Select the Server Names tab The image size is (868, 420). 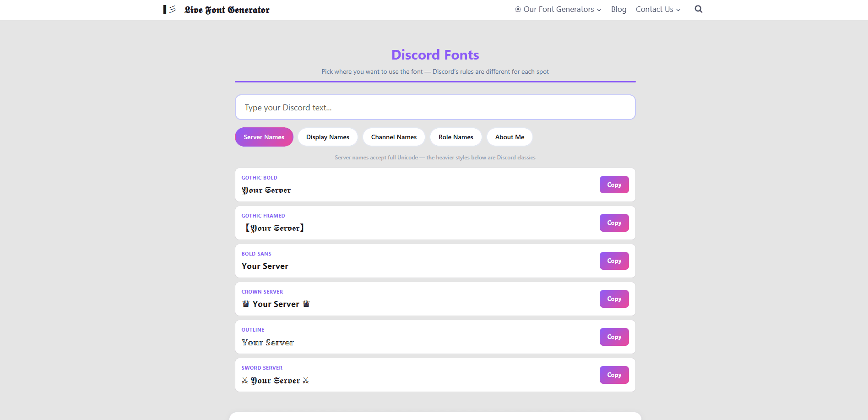pyautogui.click(x=264, y=137)
